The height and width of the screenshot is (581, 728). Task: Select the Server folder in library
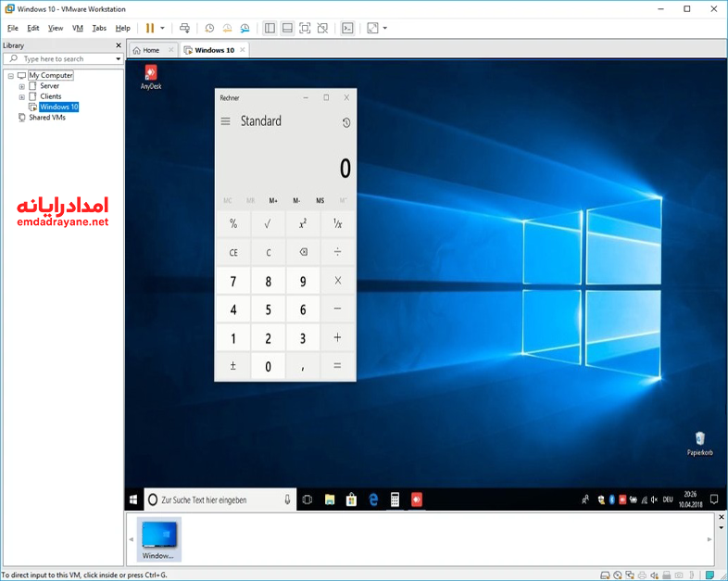(49, 86)
